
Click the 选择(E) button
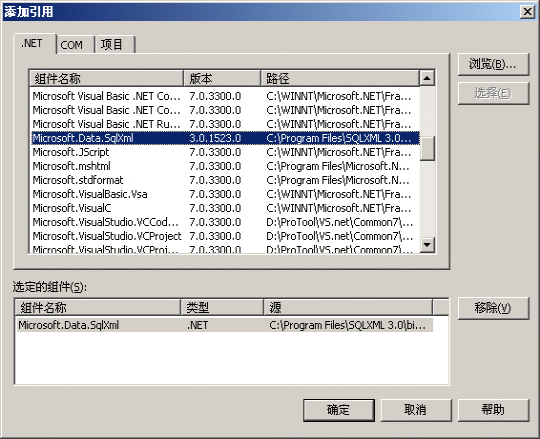(x=493, y=93)
